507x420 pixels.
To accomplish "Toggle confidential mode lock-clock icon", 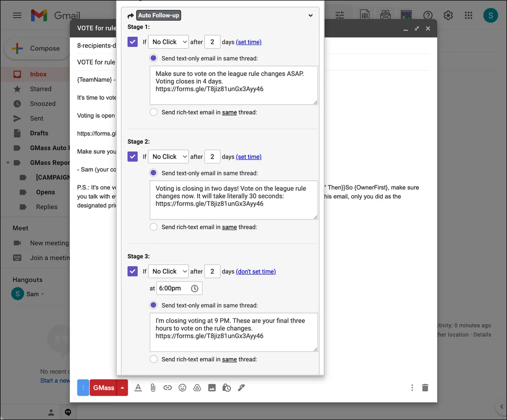I will (226, 387).
